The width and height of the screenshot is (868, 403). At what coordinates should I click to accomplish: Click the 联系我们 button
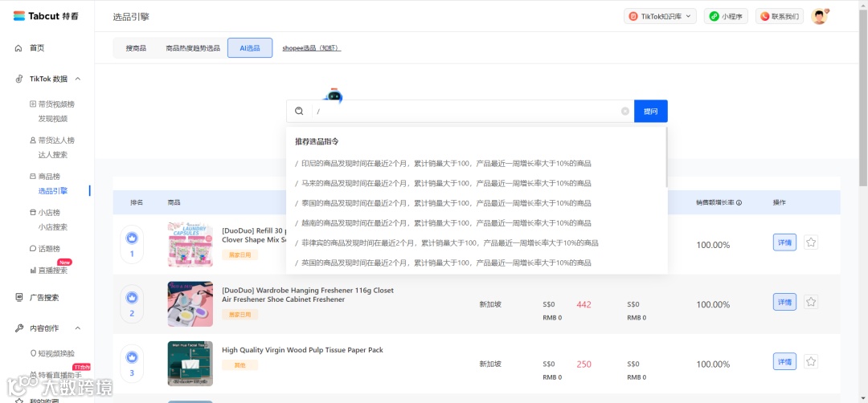click(780, 17)
